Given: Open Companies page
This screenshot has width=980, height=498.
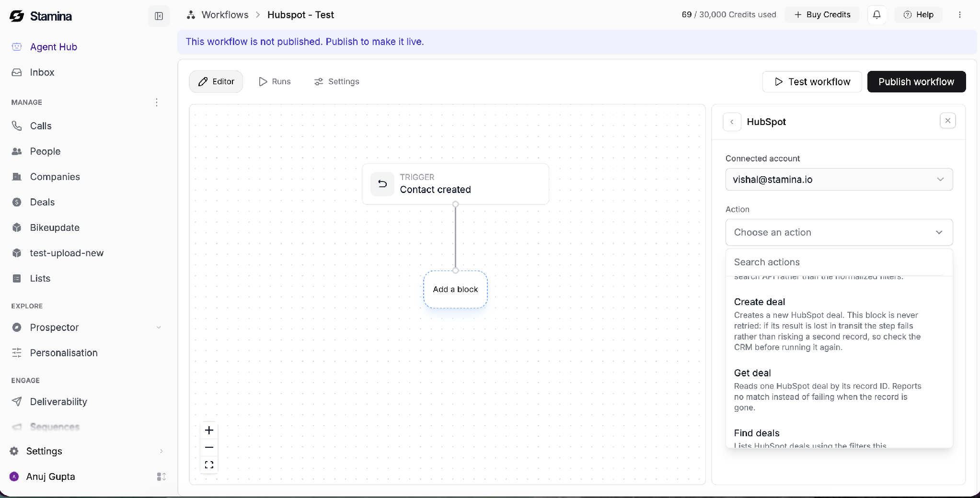Looking at the screenshot, I should pyautogui.click(x=55, y=177).
